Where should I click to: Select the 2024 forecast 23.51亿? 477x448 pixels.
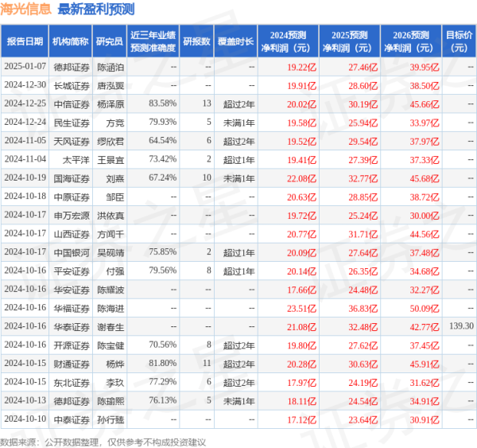302,309
